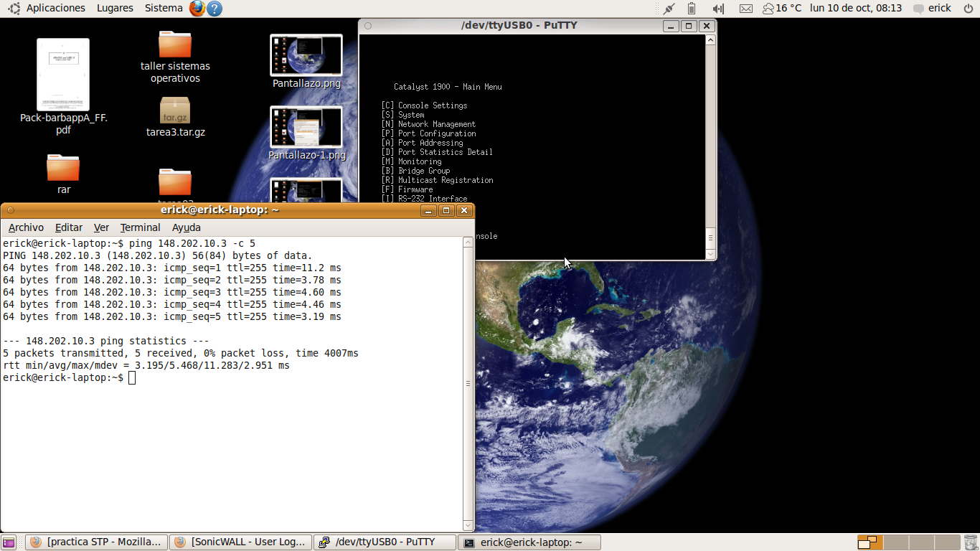
Task: Select the Pantallazo.png thumbnail
Action: point(306,61)
